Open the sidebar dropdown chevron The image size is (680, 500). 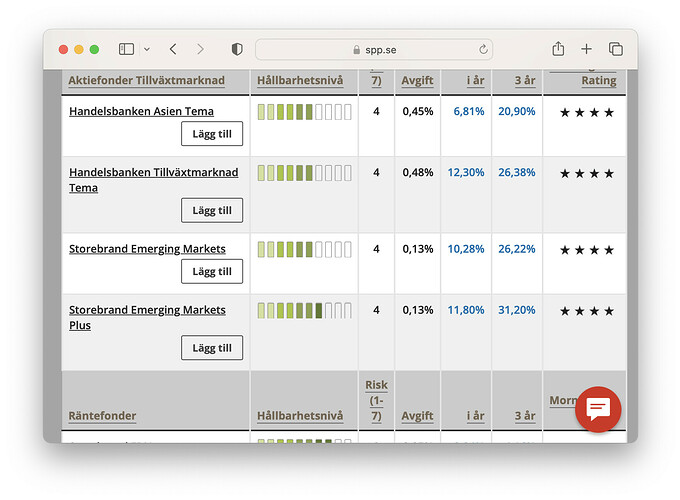click(147, 49)
